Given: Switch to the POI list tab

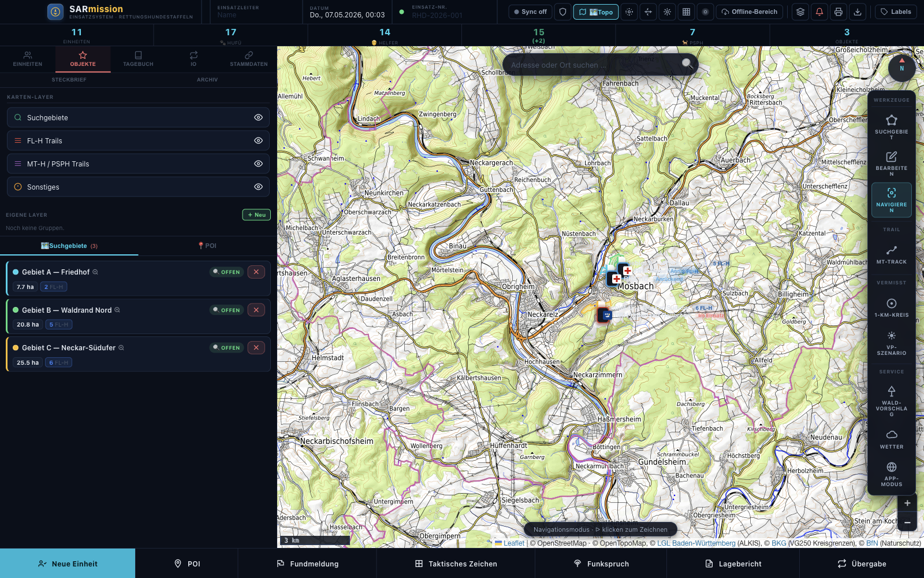Looking at the screenshot, I should [x=207, y=246].
